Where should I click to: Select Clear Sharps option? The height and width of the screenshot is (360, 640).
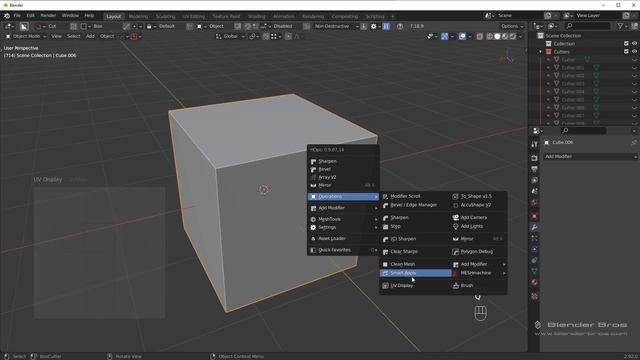click(416, 251)
